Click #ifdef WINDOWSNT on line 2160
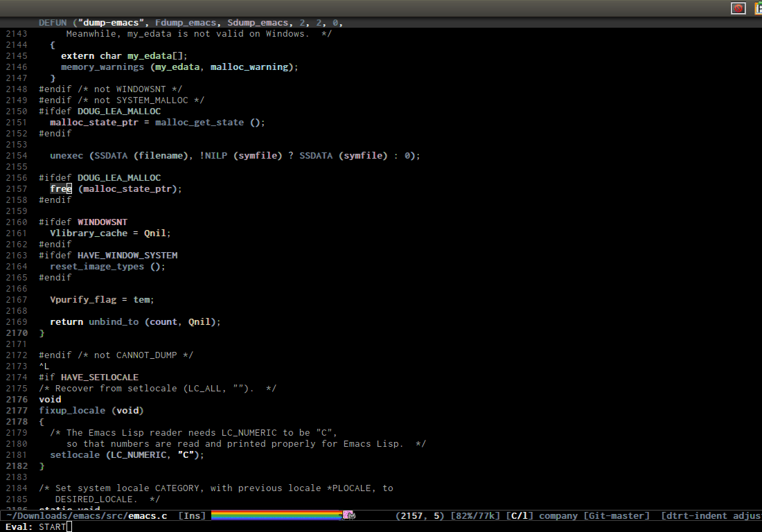 83,222
